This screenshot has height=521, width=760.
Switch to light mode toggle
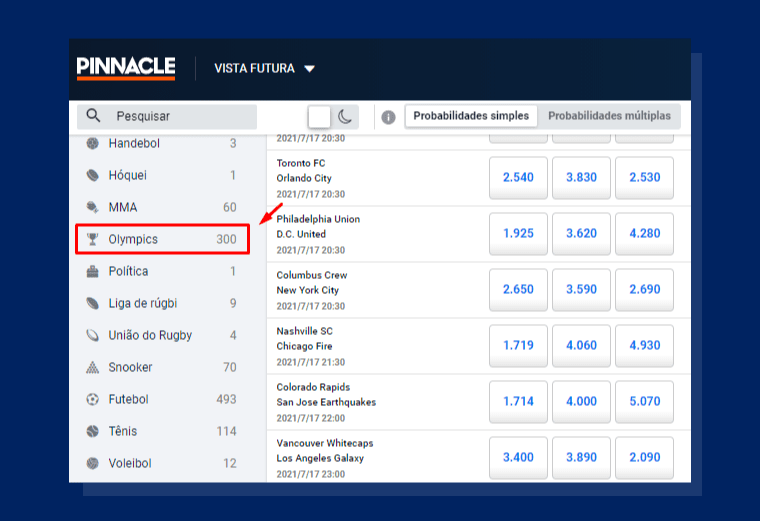coord(319,117)
